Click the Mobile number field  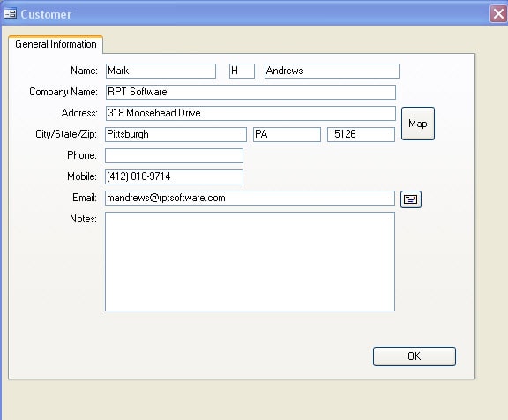click(x=174, y=176)
